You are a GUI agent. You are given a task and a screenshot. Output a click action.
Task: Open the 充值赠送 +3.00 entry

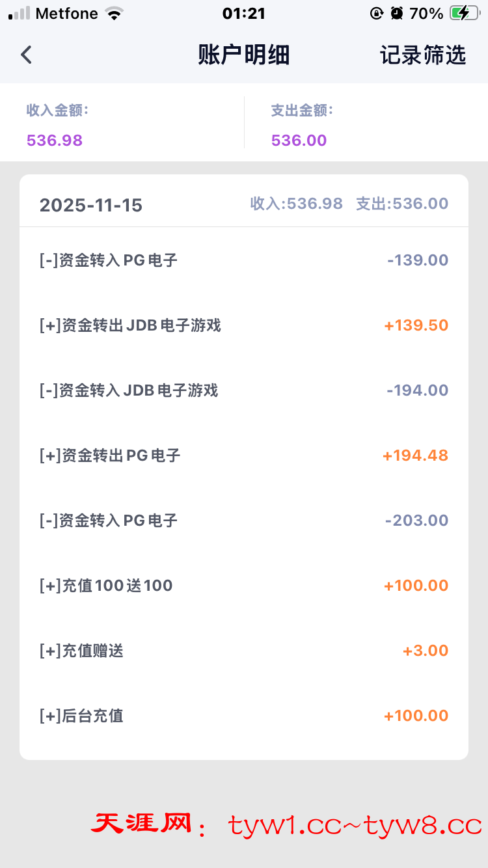pos(244,651)
